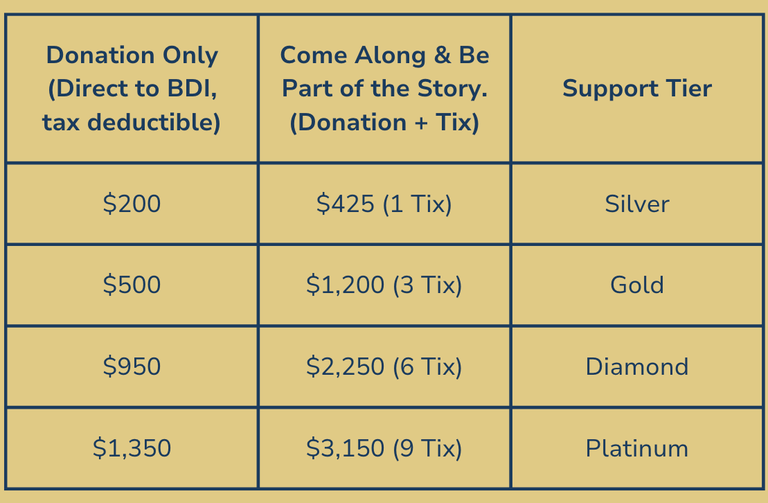Click 'Direct to BDI' text in header
The image size is (768, 503).
click(134, 89)
